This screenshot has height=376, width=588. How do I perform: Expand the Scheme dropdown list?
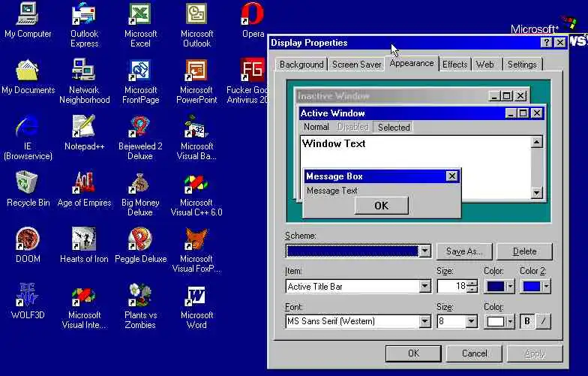tap(424, 251)
